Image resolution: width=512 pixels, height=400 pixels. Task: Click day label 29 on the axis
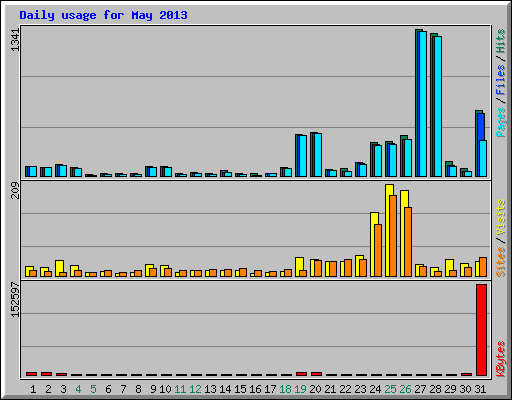point(451,389)
